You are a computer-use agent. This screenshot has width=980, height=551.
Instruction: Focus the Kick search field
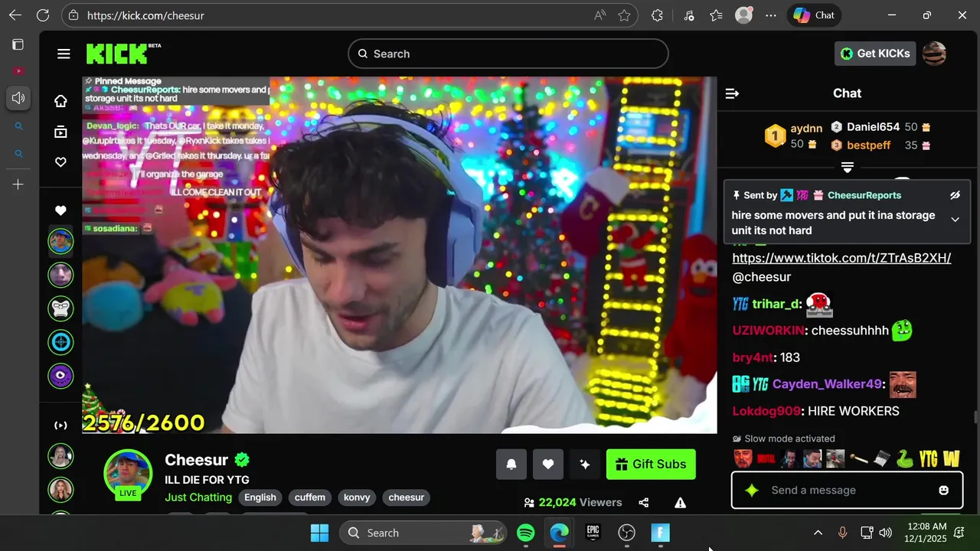508,54
